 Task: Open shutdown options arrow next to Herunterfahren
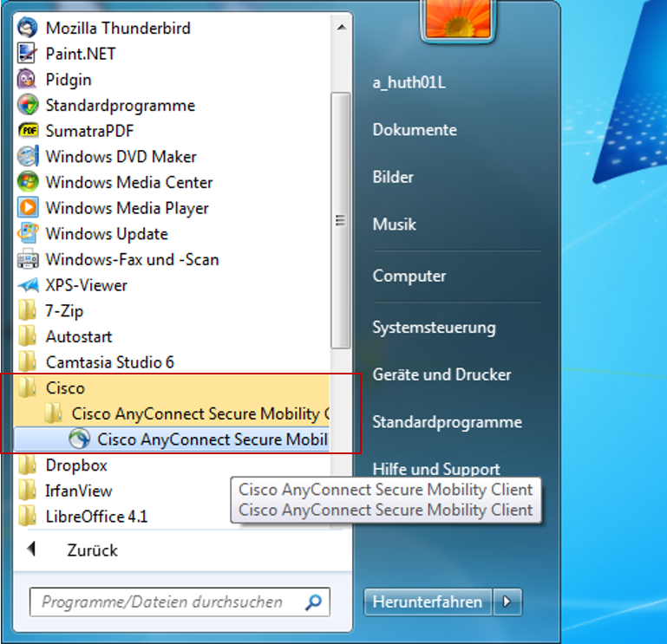pyautogui.click(x=507, y=602)
